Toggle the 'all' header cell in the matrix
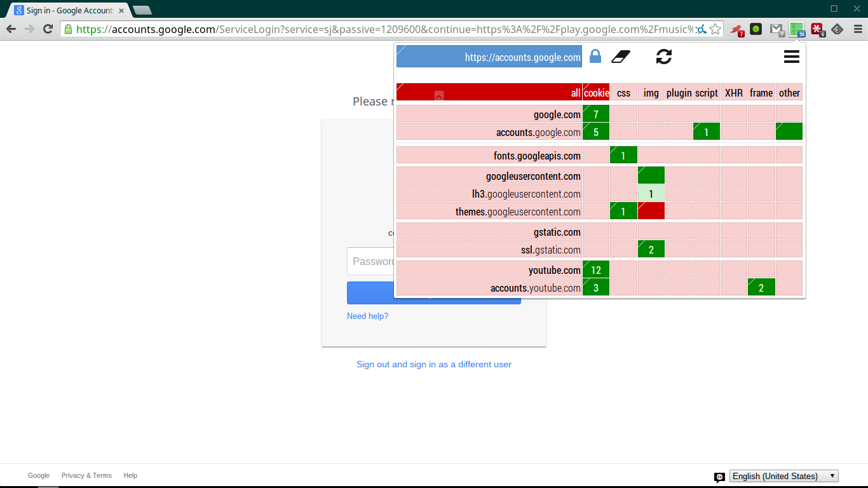Viewport: 868px width, 488px height. pyautogui.click(x=489, y=92)
